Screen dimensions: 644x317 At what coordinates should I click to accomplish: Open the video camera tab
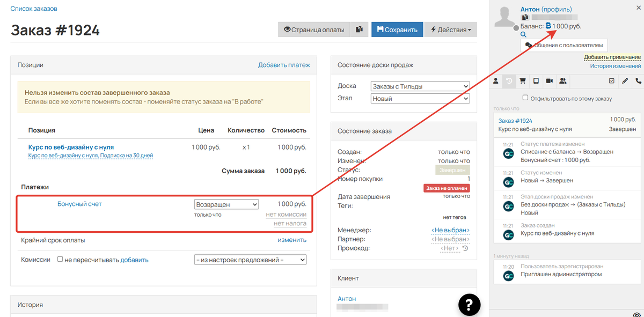point(549,81)
